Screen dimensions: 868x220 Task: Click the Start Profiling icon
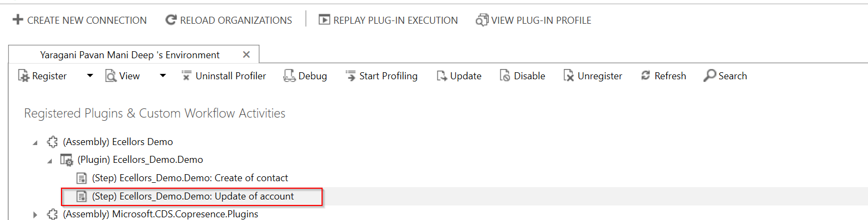point(351,76)
